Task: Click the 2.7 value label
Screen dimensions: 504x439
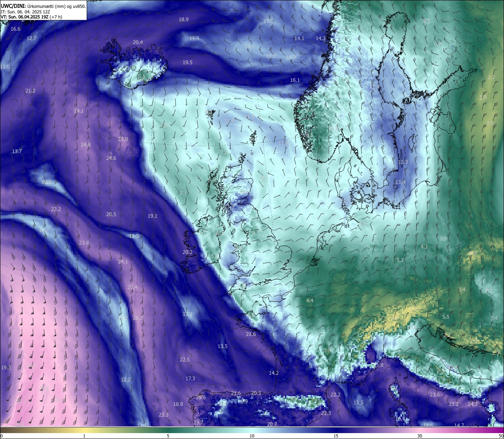Action: (x=491, y=77)
